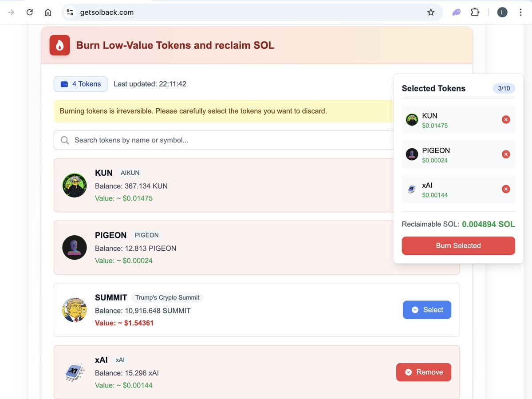Screen dimensions: 532x399
Task: Remove xAI via panel red x
Action: (x=505, y=189)
